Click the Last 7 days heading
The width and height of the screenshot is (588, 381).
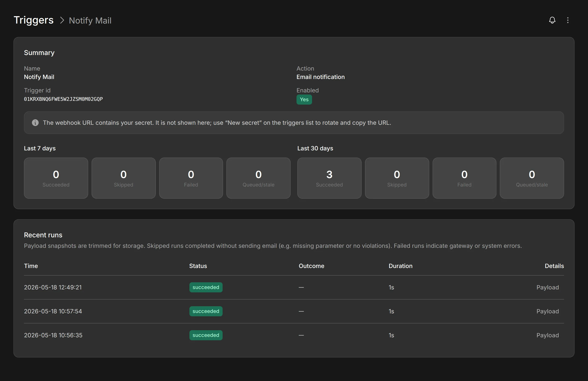tap(40, 148)
